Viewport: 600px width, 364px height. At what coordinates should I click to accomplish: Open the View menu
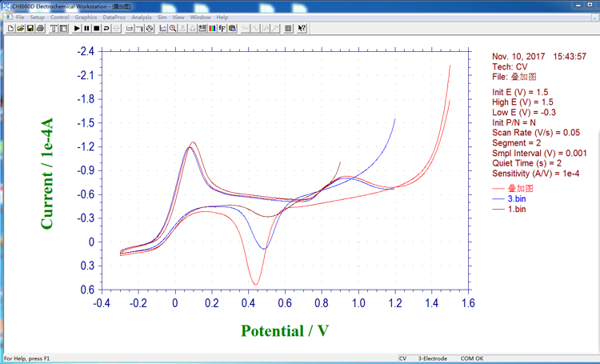[178, 18]
